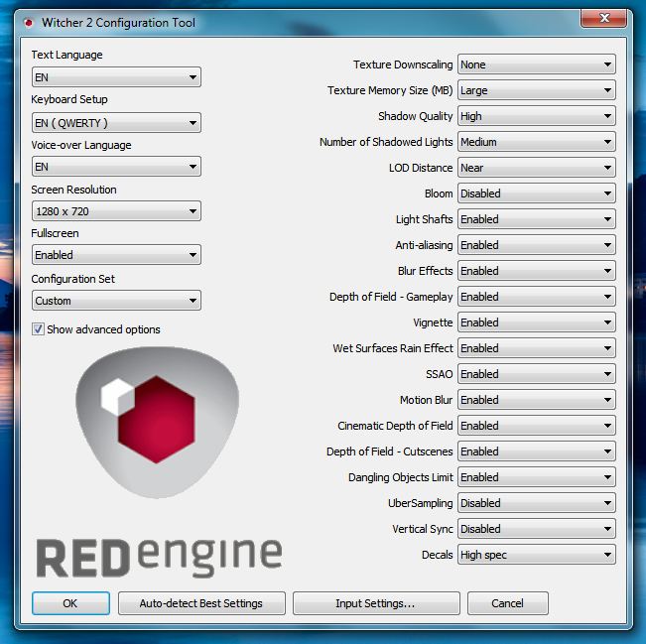Screen dimensions: 646x644
Task: Open the Voice-over Language dropdown
Action: pyautogui.click(x=116, y=167)
